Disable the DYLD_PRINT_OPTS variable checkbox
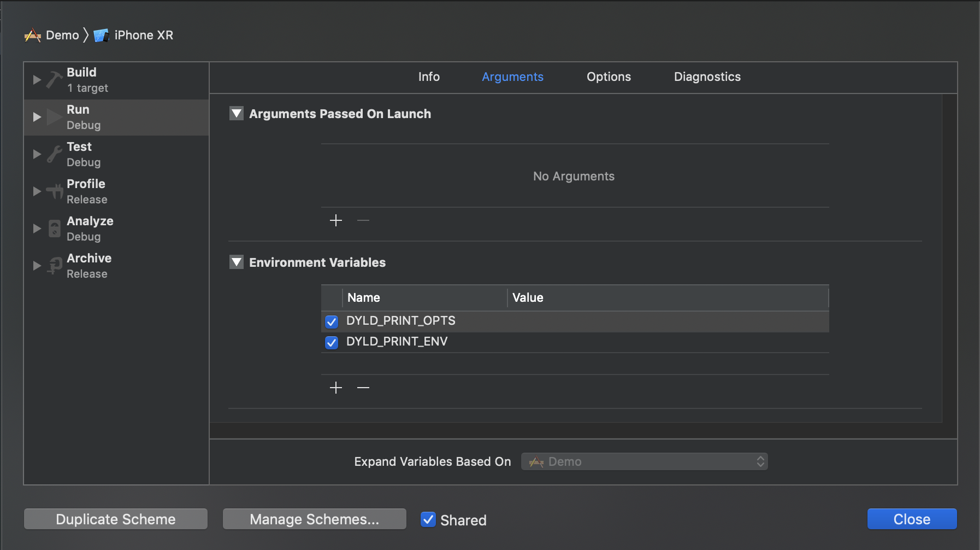 coord(332,321)
